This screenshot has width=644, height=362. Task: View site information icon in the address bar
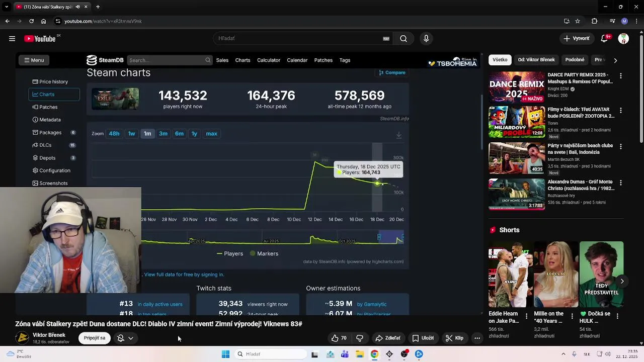click(58, 21)
